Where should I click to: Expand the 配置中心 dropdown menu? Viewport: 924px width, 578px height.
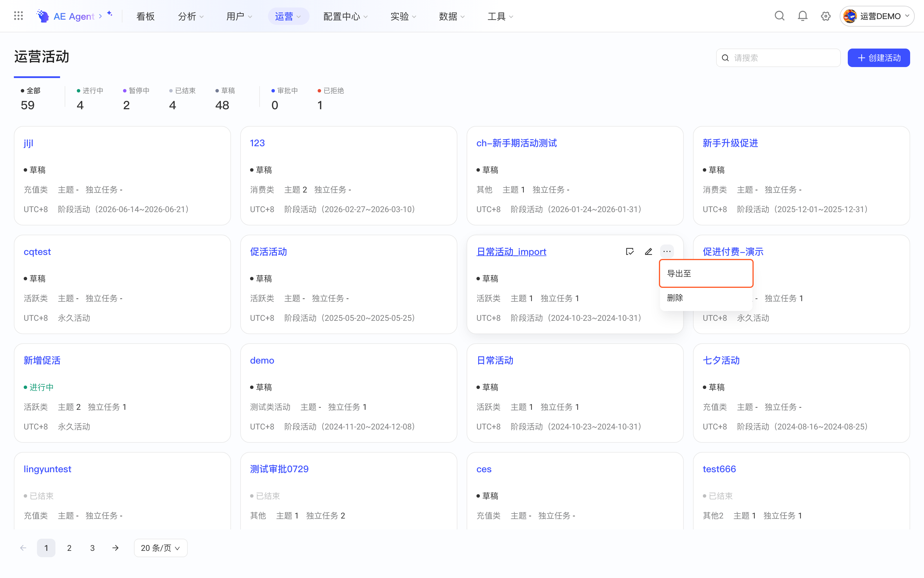[345, 16]
